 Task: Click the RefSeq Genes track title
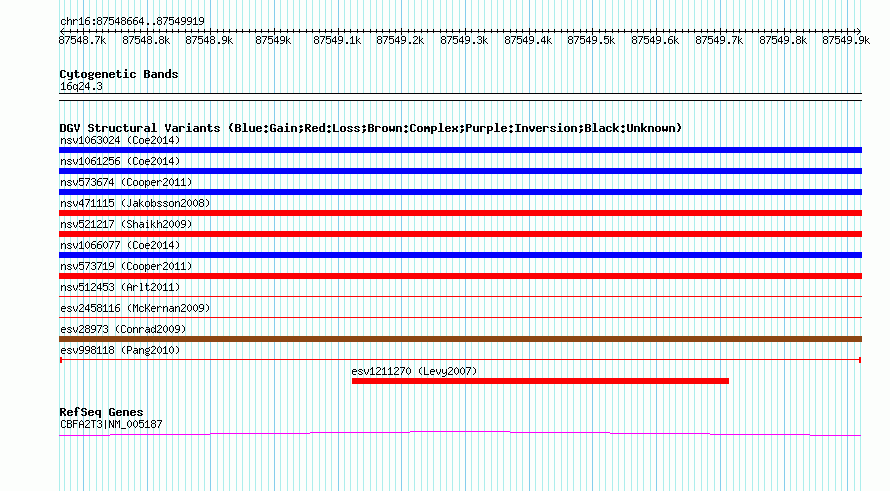101,412
